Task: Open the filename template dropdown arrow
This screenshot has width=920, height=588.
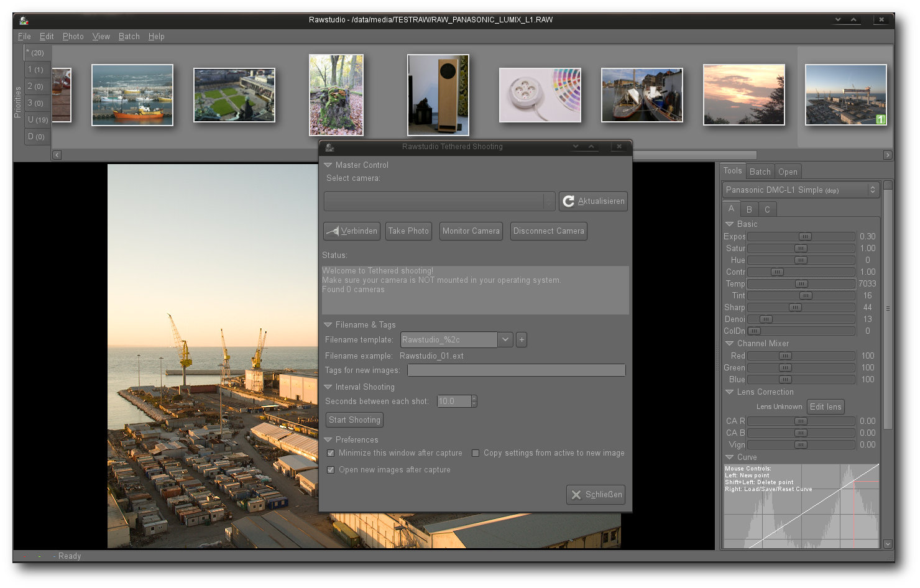Action: [505, 339]
